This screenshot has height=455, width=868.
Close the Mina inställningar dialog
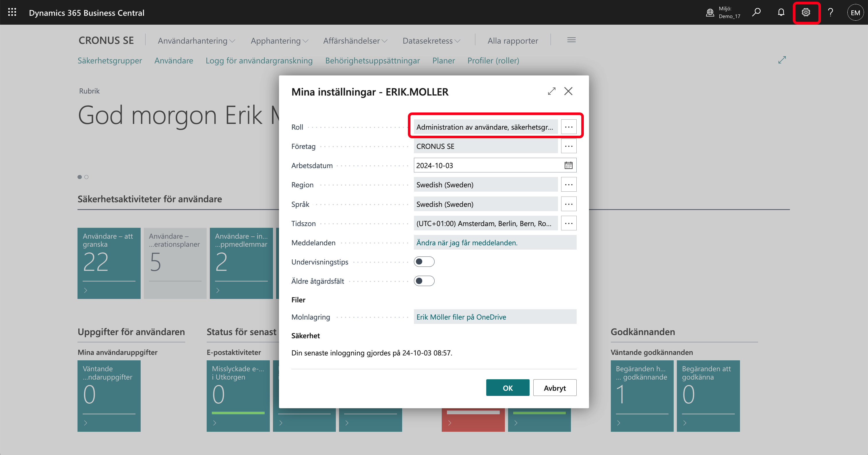click(x=568, y=91)
